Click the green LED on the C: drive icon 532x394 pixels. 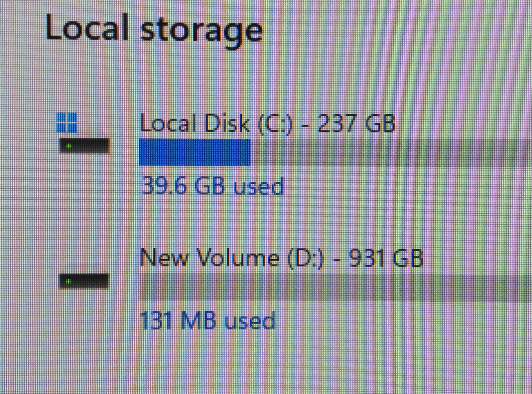[68, 146]
